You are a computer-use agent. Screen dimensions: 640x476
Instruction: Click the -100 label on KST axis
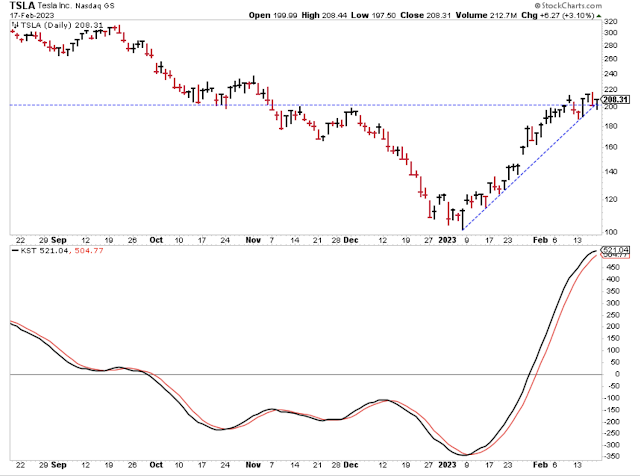click(611, 398)
